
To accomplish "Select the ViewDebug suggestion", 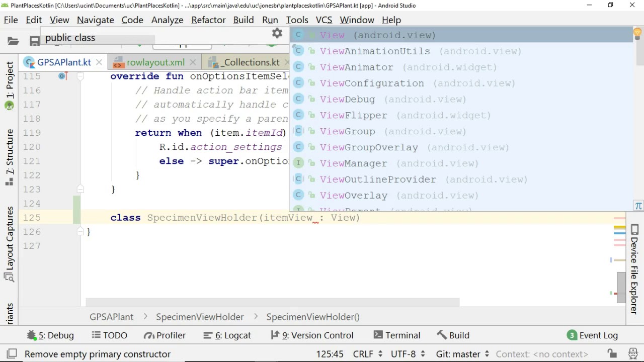I will (x=461, y=100).
